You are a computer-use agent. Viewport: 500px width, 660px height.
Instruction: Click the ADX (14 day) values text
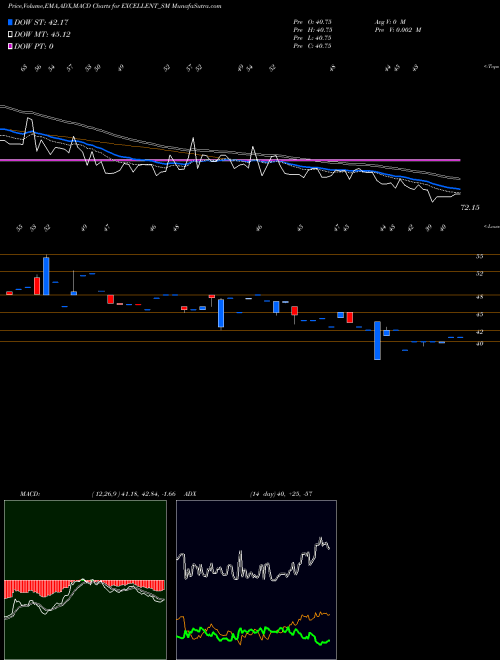point(281,494)
